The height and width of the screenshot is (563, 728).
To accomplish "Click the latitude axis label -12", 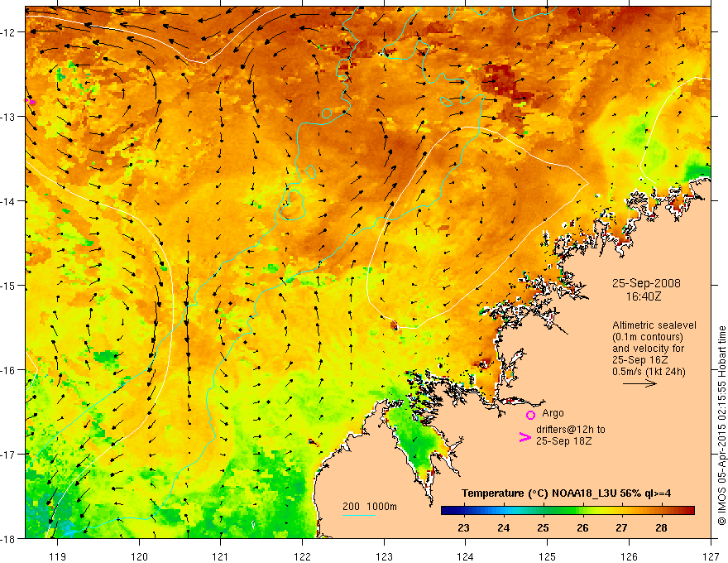I will pyautogui.click(x=8, y=32).
